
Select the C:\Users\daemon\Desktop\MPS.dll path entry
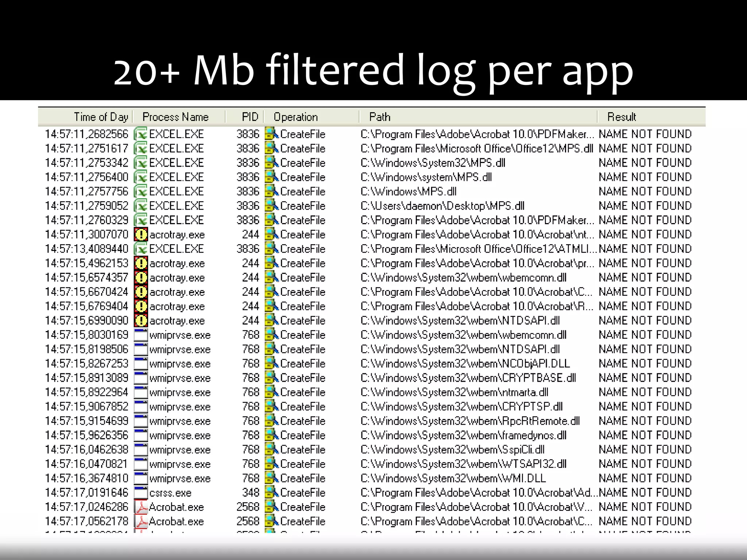point(442,206)
